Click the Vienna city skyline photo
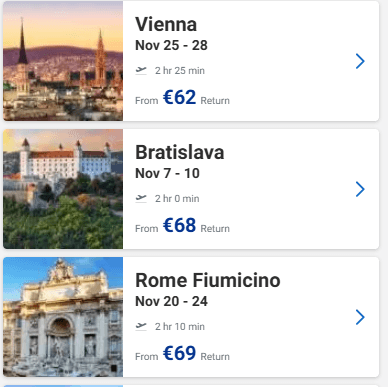 tap(63, 61)
